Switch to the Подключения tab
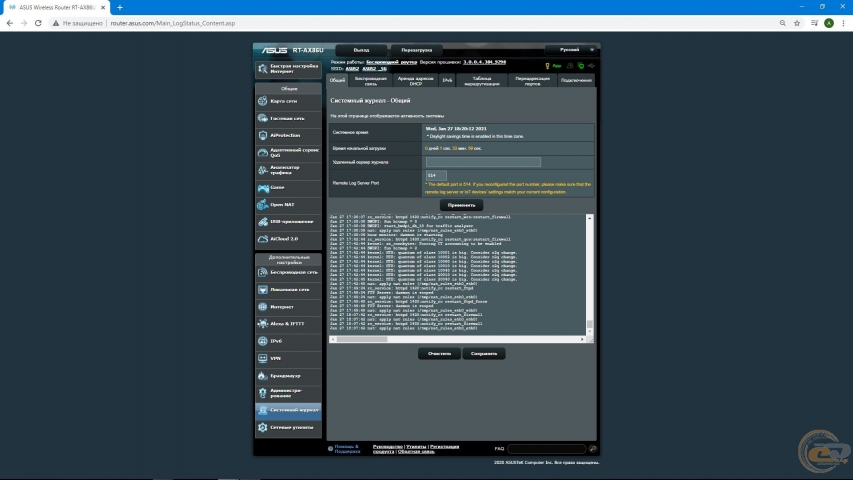The width and height of the screenshot is (853, 480). click(576, 81)
